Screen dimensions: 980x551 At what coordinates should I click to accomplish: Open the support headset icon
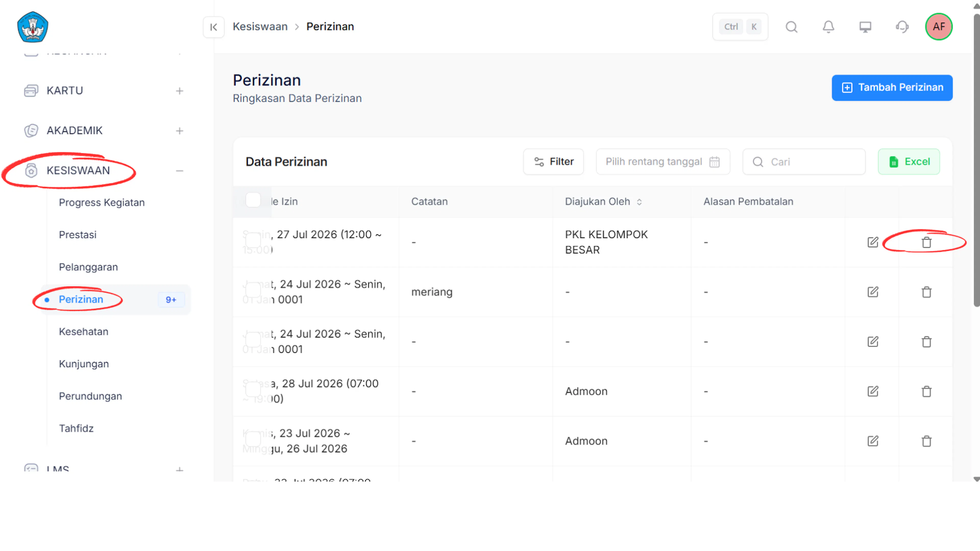tap(902, 27)
